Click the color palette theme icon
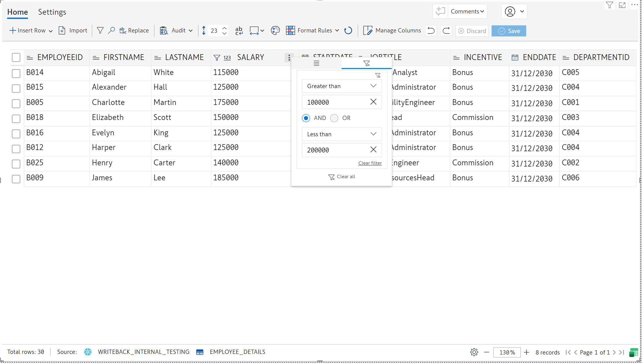This screenshot has height=364, width=642. pos(275,31)
